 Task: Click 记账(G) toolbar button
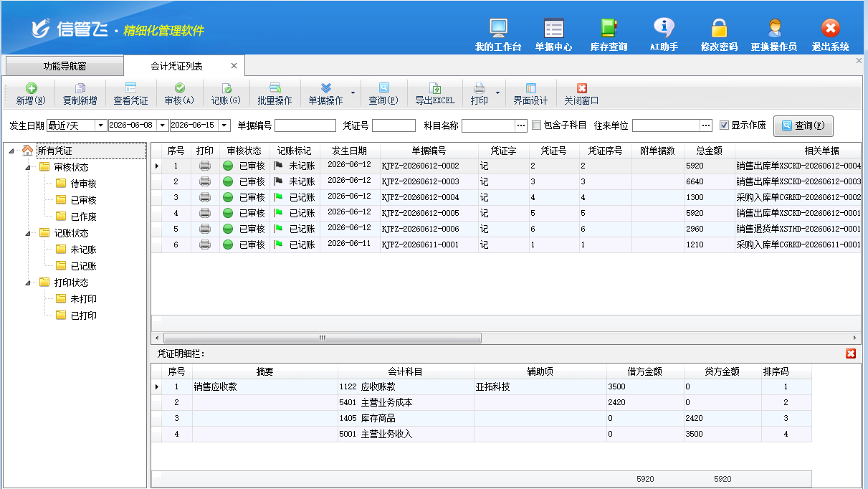(x=226, y=94)
